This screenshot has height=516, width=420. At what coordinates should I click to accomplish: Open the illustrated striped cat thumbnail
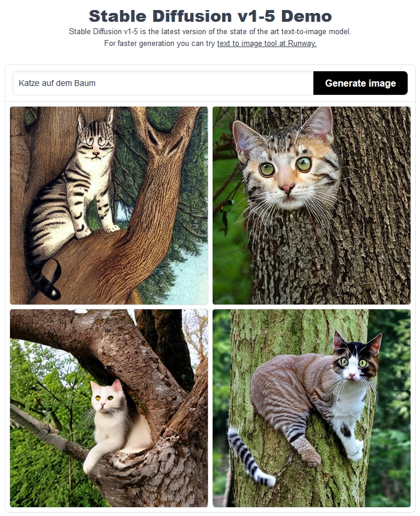pyautogui.click(x=109, y=206)
